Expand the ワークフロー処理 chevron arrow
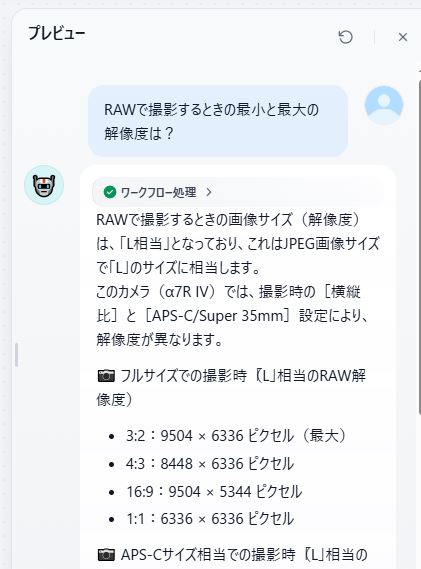This screenshot has width=421, height=569. [209, 192]
